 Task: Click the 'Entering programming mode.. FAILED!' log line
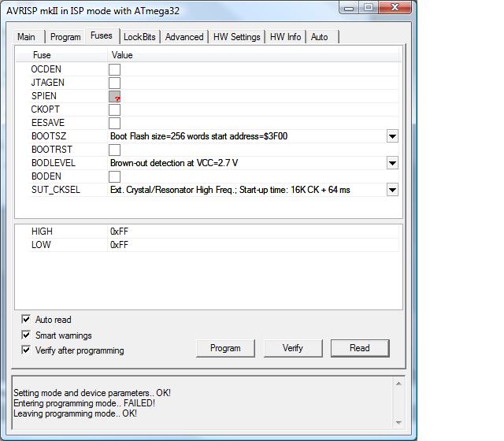coord(84,403)
